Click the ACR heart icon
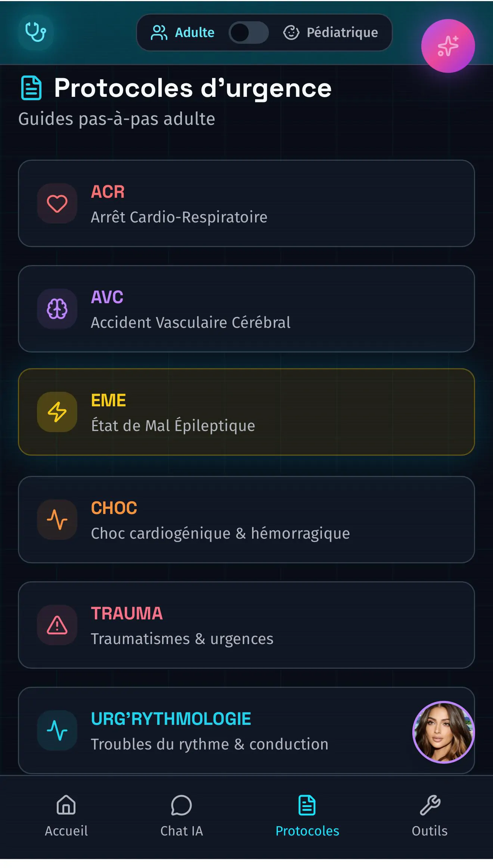This screenshot has height=868, width=493. click(x=57, y=204)
